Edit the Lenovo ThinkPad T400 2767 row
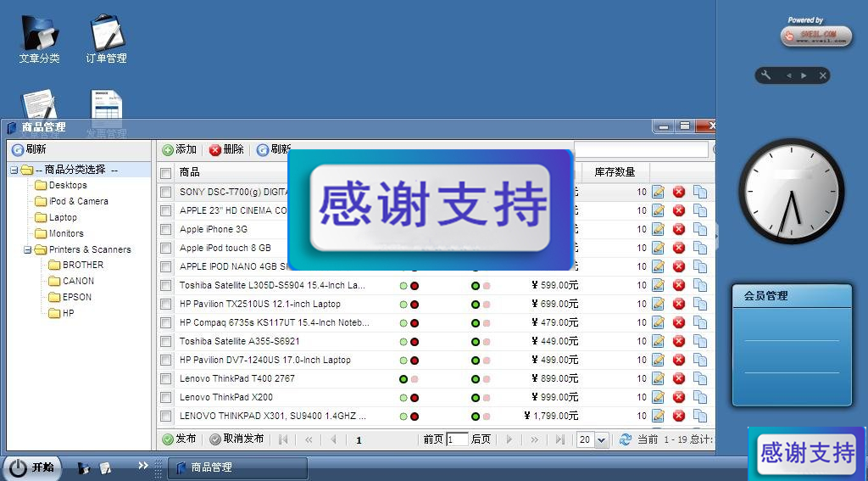 (658, 378)
